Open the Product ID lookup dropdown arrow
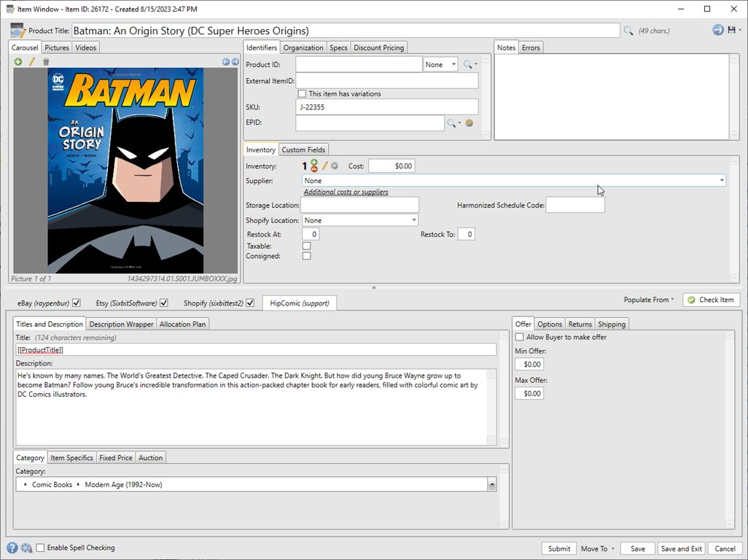This screenshot has width=748, height=560. (476, 64)
